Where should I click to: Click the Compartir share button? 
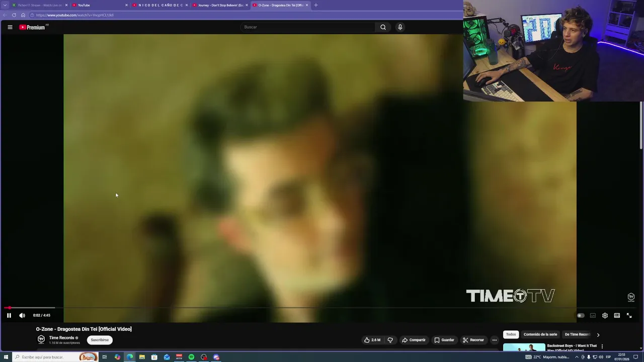coord(414,340)
